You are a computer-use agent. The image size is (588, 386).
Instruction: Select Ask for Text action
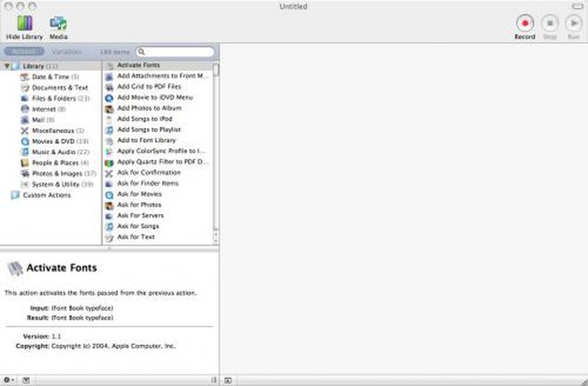coord(157,237)
